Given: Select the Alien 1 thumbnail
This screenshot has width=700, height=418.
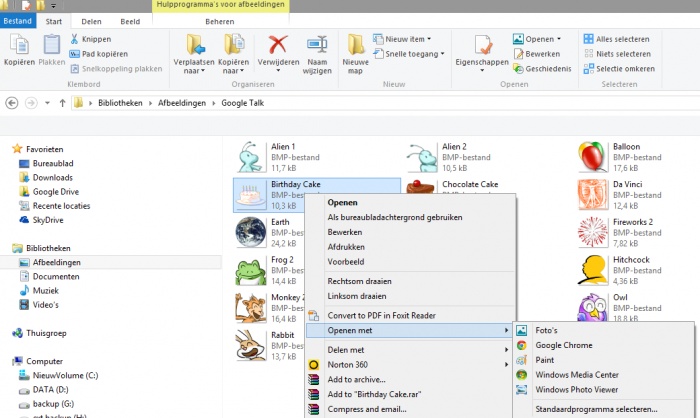Looking at the screenshot, I should (250, 157).
